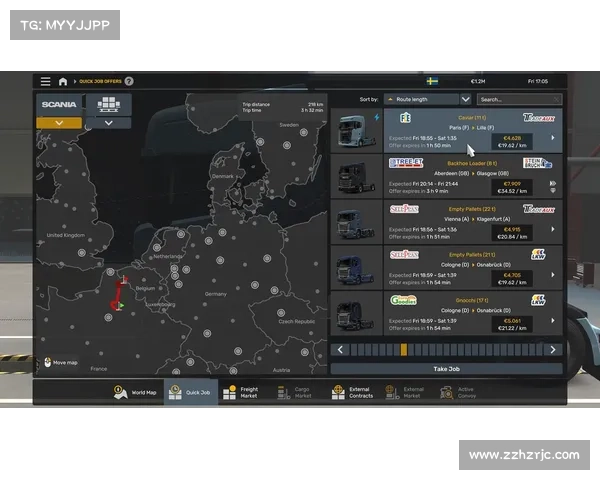Open the Active Convoy tab
600x480 pixels.
(x=458, y=392)
